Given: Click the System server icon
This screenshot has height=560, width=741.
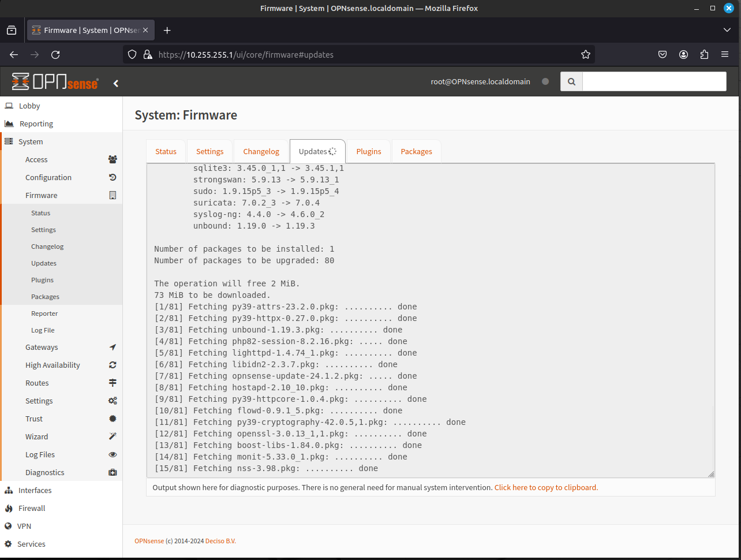Looking at the screenshot, I should (9, 141).
